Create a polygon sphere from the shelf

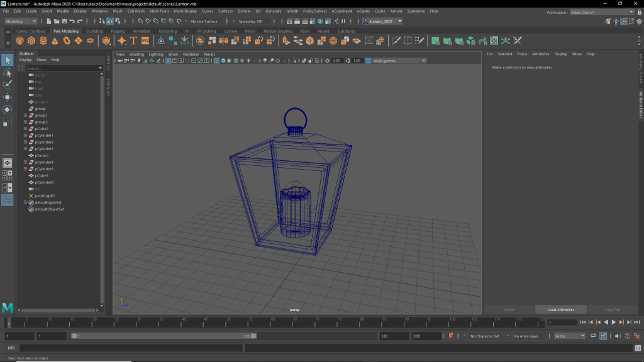tap(20, 41)
